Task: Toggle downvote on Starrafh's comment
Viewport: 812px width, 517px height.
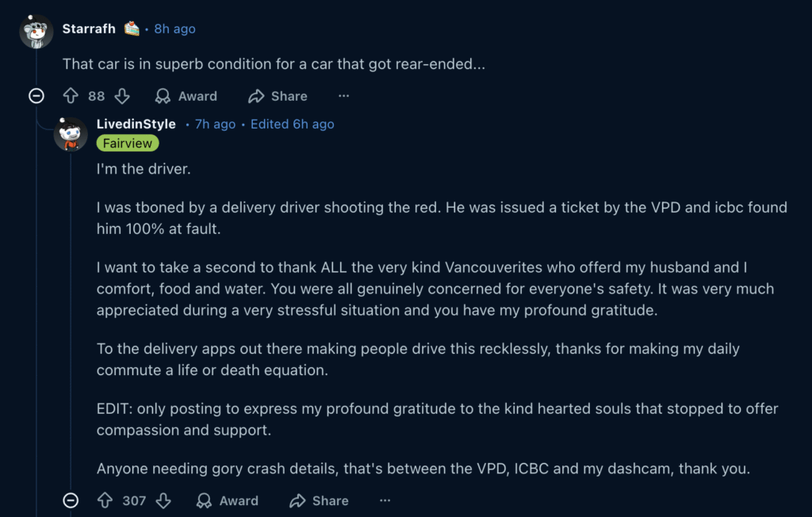Action: [121, 96]
